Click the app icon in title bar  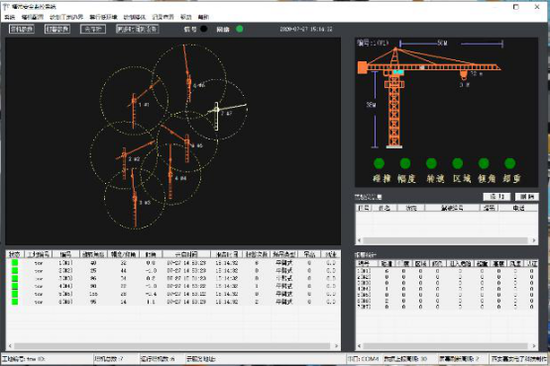(x=6, y=7)
